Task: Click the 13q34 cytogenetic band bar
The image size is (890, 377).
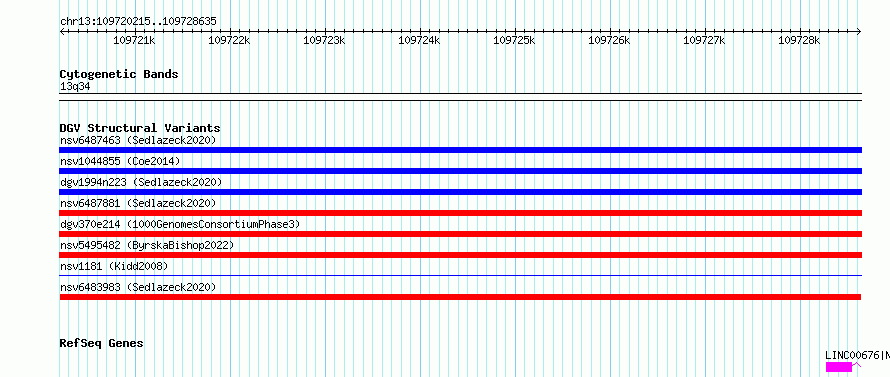Action: tap(460, 97)
